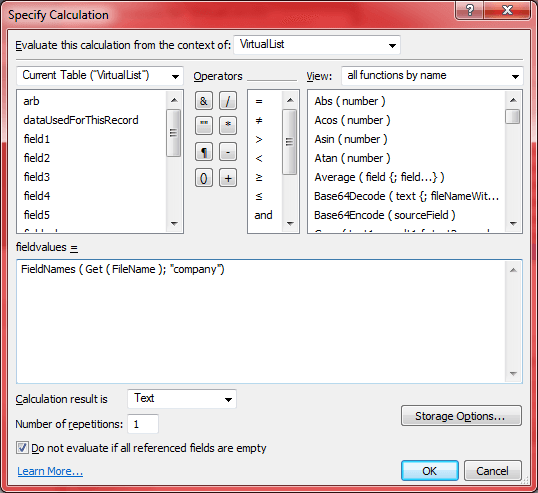Select the Base64Decode function
This screenshot has height=493, width=538.
[x=407, y=196]
